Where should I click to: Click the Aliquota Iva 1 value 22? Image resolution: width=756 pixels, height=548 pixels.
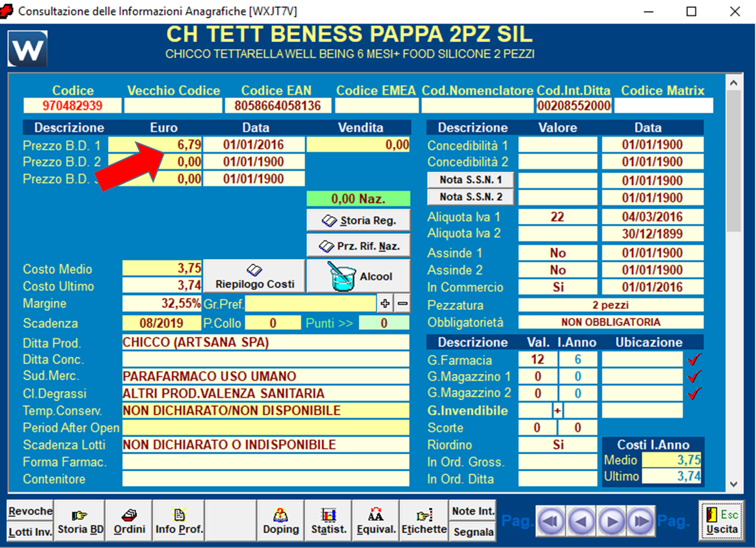click(x=558, y=217)
